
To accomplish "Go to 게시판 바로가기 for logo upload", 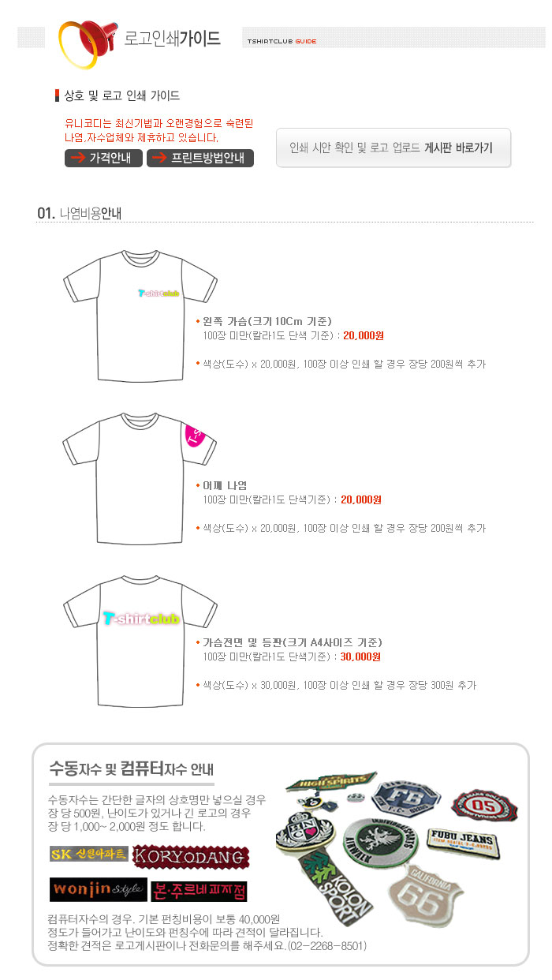I will (393, 148).
